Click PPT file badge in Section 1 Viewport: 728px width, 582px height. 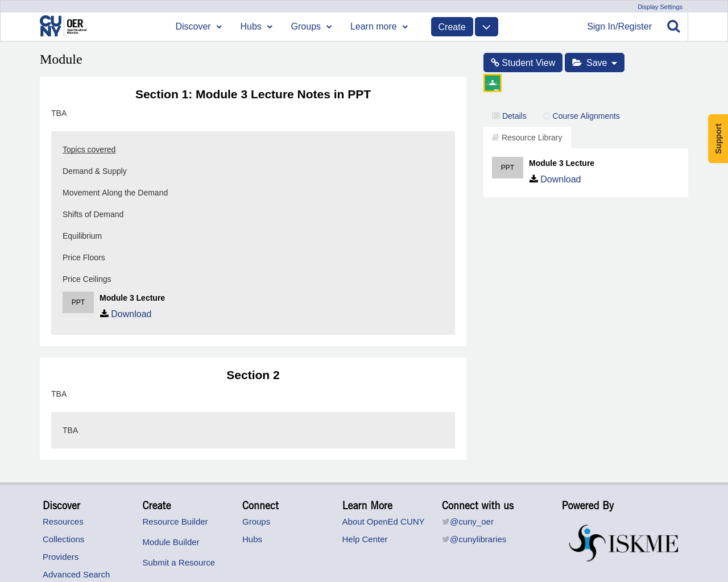(x=78, y=302)
